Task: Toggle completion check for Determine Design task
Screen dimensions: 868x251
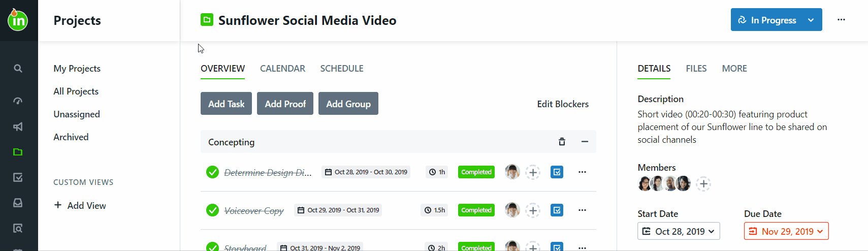Action: tap(212, 172)
